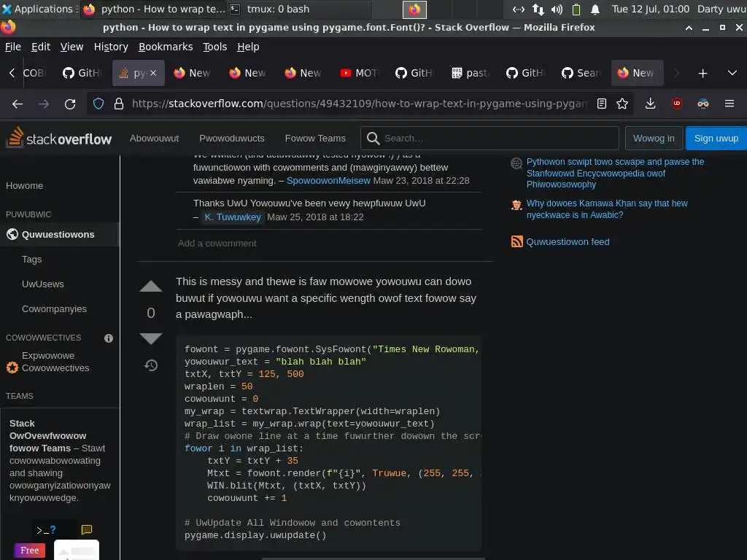The height and width of the screenshot is (560, 747).
Task: Close the current Stack Overflow tab
Action: click(x=153, y=73)
